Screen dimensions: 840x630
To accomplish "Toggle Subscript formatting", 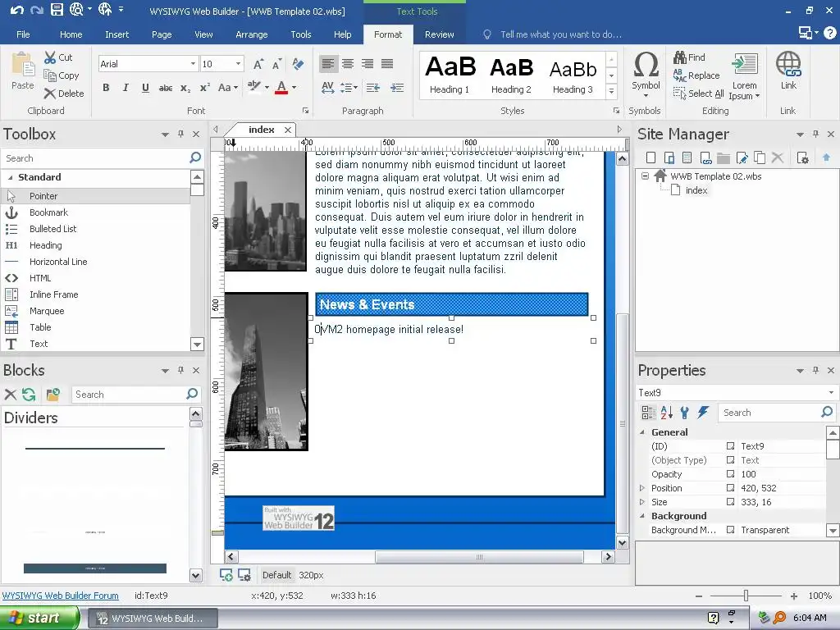I will tap(185, 87).
